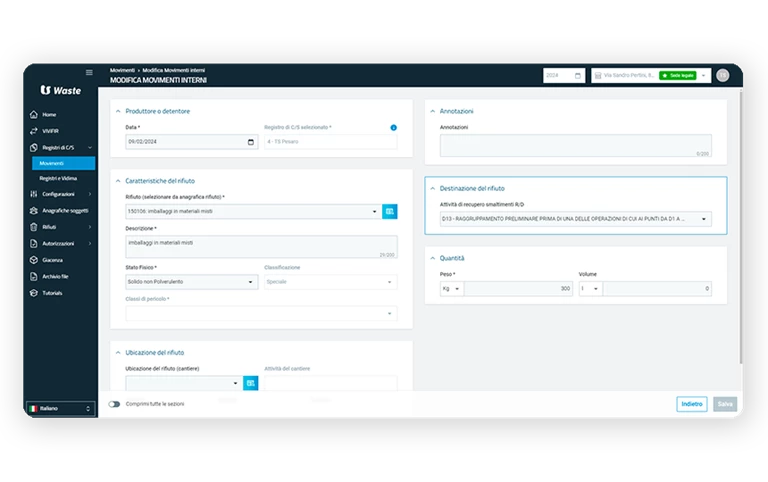The image size is (768, 482).
Task: Collapse the Annotazioni section
Action: click(432, 111)
